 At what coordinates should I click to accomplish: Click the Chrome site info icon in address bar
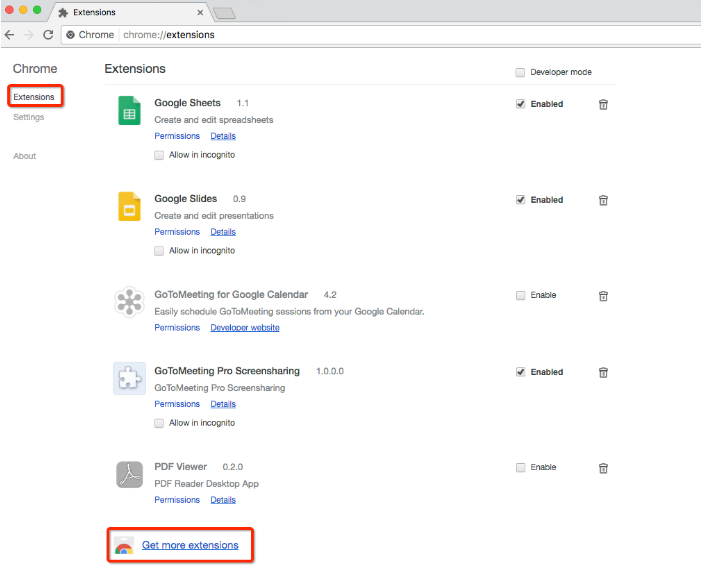(x=70, y=35)
